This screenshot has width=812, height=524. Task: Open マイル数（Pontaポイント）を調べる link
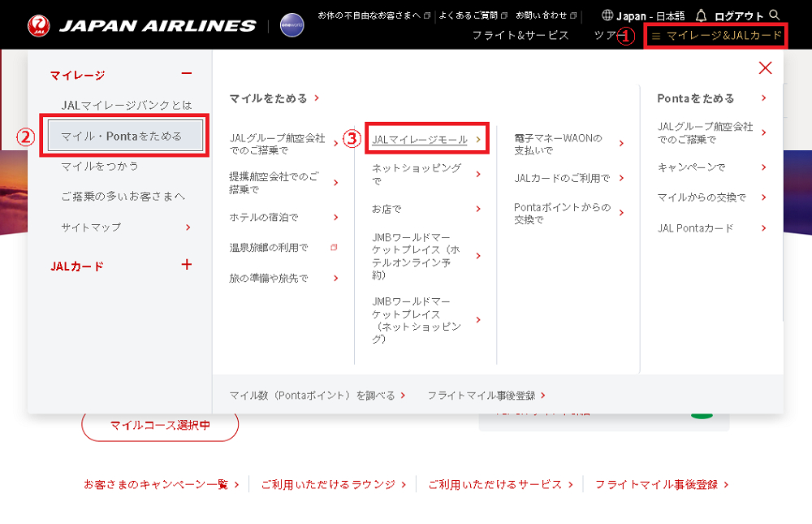click(x=317, y=396)
